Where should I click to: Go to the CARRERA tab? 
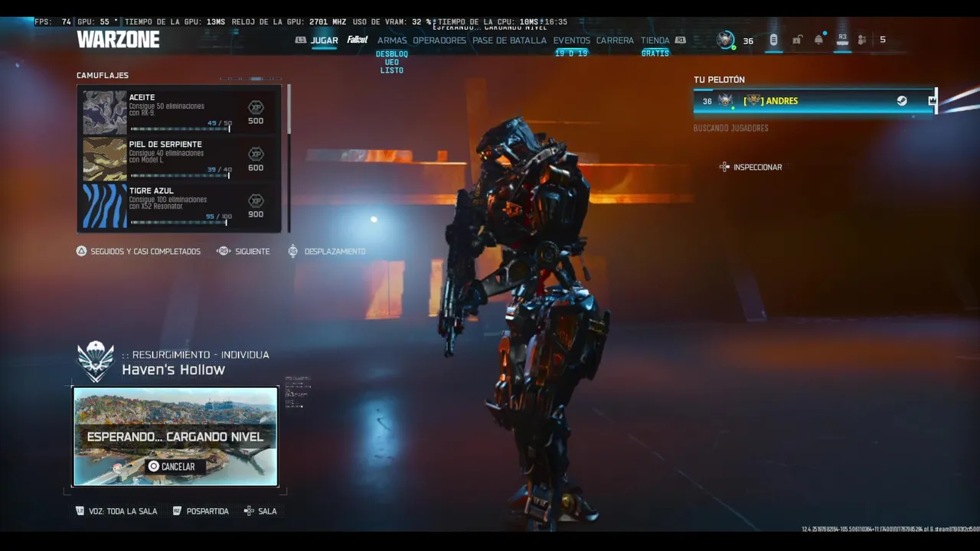click(x=615, y=41)
